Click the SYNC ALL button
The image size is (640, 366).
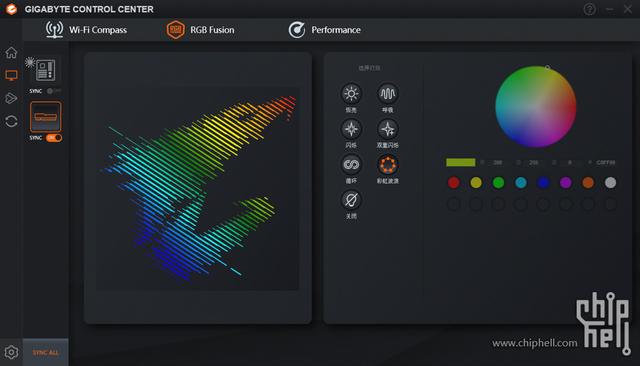46,352
